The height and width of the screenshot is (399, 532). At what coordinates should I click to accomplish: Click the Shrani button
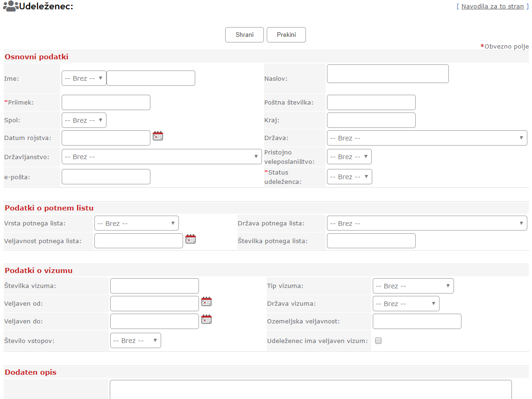point(244,35)
